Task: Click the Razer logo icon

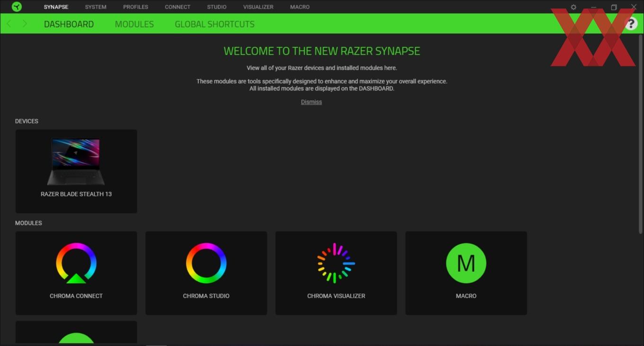Action: click(x=17, y=7)
